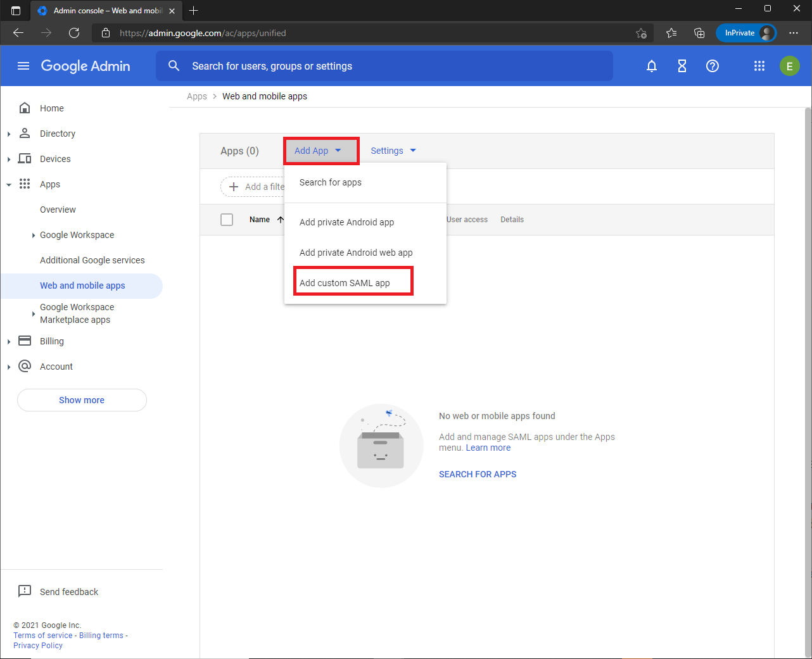Open the account avatar E
This screenshot has height=659, width=812.
[790, 66]
